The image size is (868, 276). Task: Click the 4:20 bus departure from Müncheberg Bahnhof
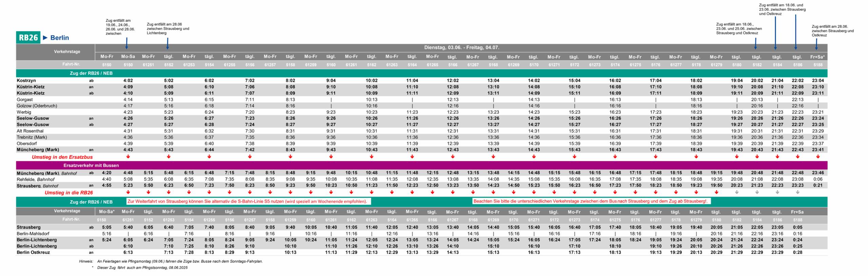tap(106, 173)
